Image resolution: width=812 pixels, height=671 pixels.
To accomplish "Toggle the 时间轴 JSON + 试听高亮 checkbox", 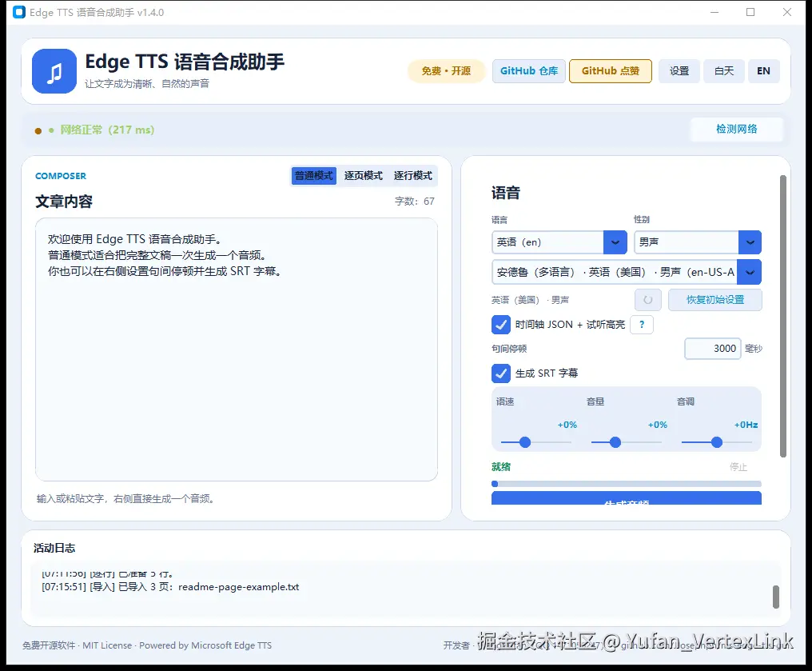I will click(x=501, y=325).
